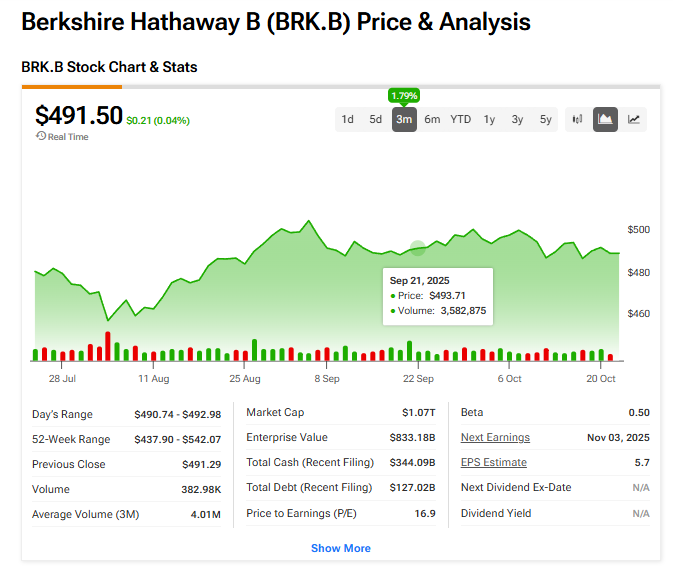
Task: Click the Sep 21 chart data point
Action: [418, 248]
